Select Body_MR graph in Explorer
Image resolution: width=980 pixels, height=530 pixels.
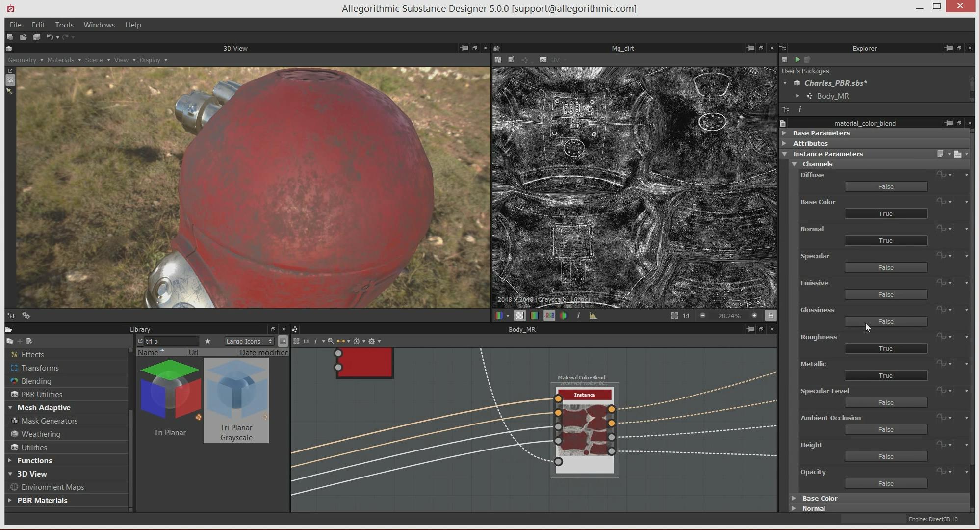pos(832,96)
